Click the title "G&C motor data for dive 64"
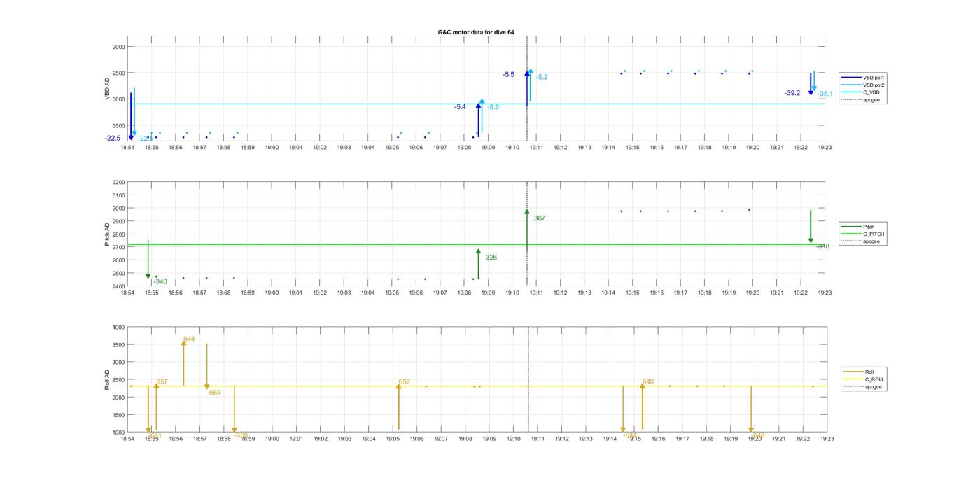 [x=476, y=32]
